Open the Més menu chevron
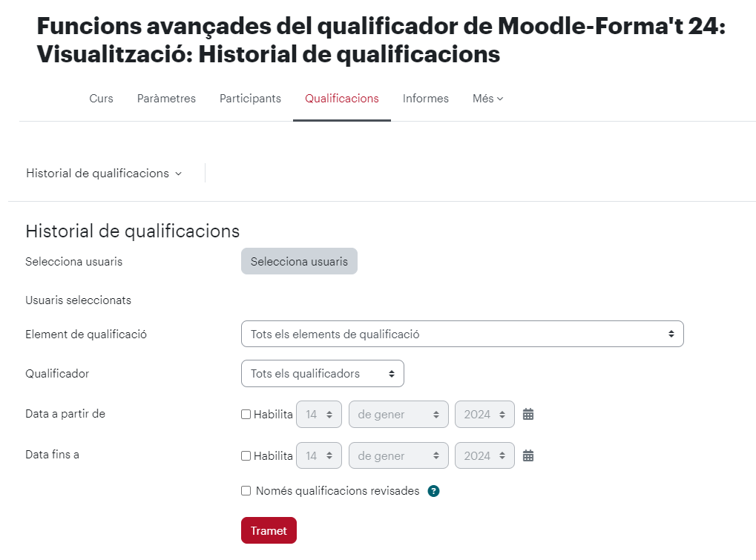 (x=499, y=99)
